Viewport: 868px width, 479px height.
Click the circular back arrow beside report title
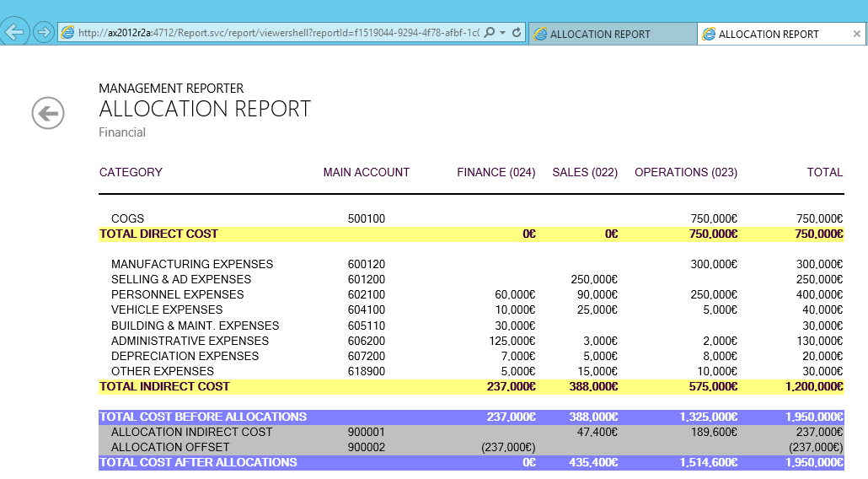(48, 113)
